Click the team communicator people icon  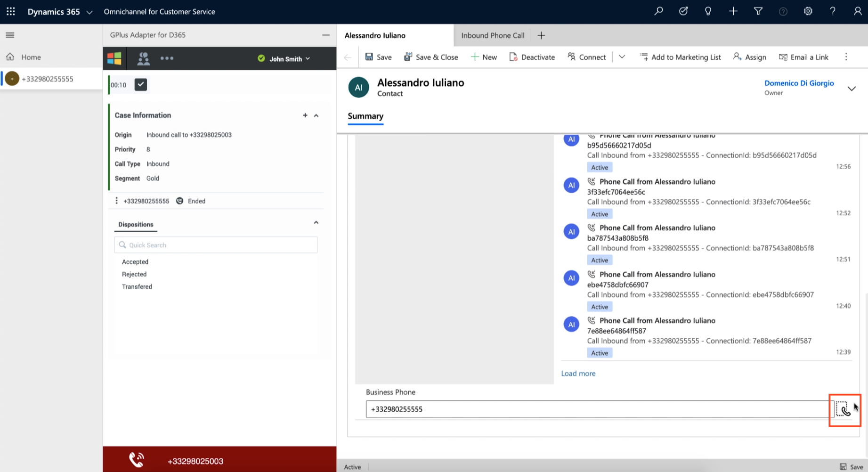[x=143, y=58]
